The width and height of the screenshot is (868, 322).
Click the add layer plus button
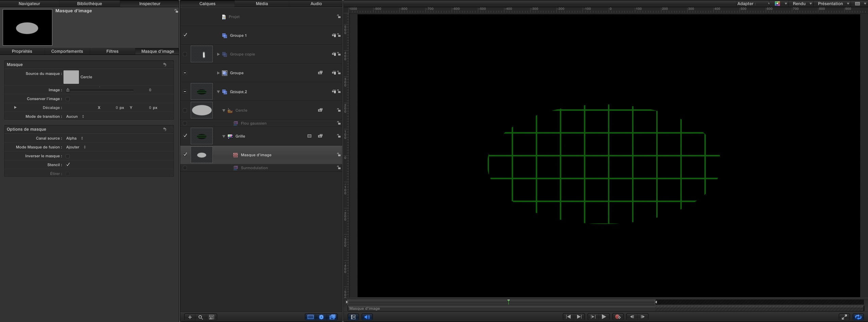190,317
